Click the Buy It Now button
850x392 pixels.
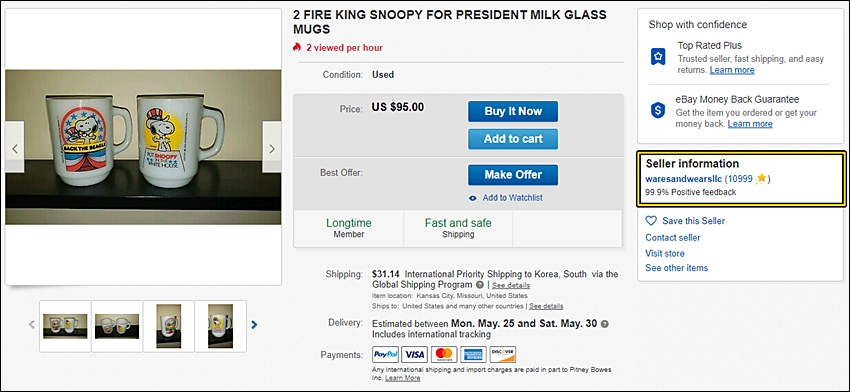513,111
